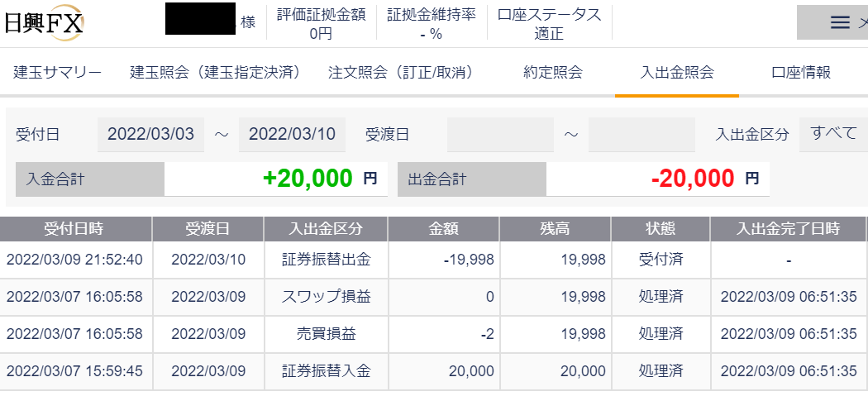The image size is (868, 420).
Task: Click the 日興FX logo
Action: (43, 24)
